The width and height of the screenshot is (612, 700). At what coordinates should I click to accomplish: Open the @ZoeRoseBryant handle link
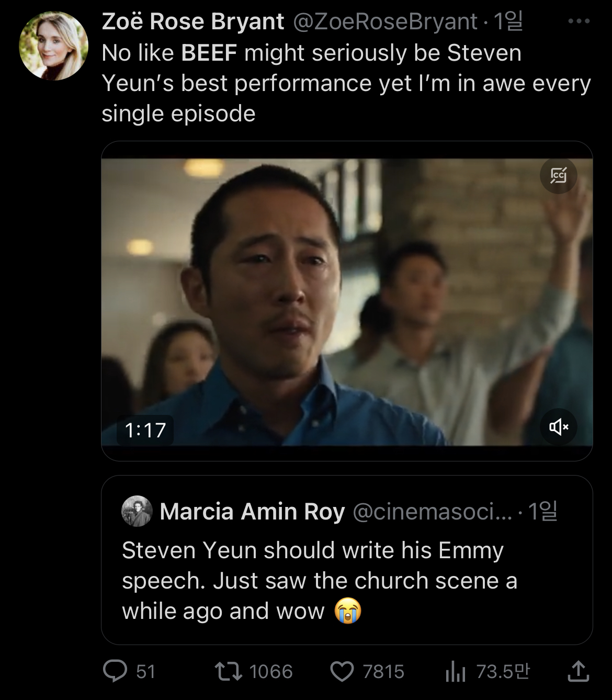[x=385, y=21]
